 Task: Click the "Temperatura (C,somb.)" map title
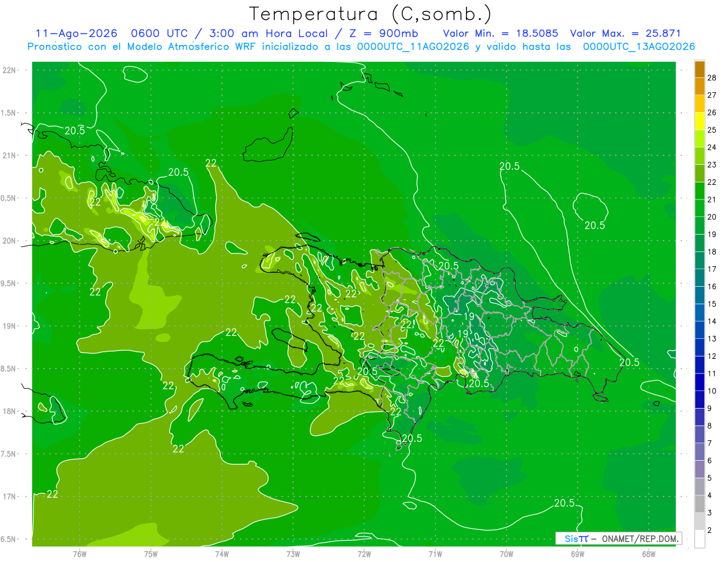tap(371, 14)
